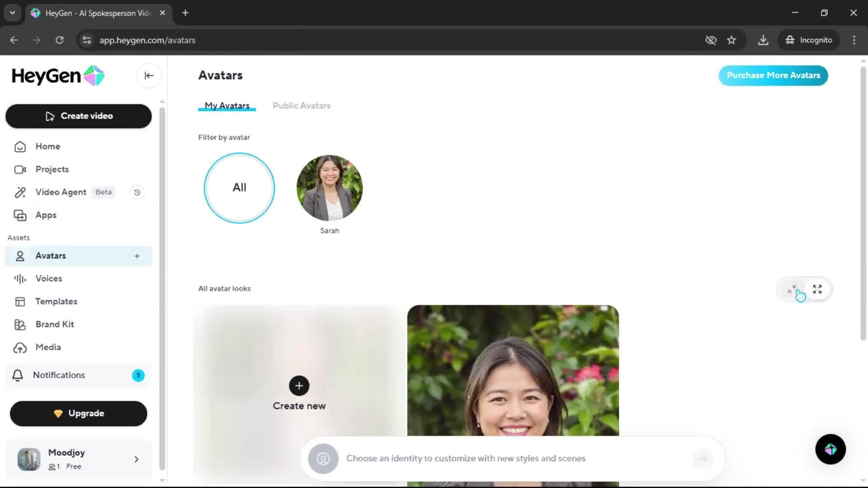
Task: Switch to expanded grid view toggle
Action: [817, 289]
